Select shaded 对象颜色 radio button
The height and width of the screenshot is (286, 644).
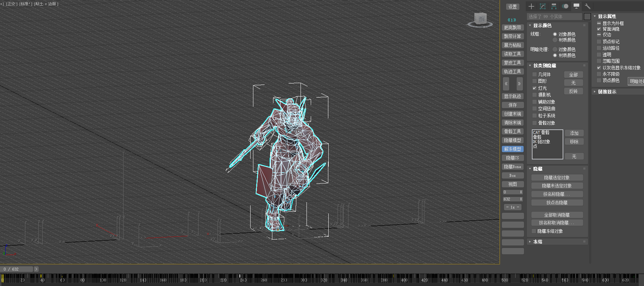pyautogui.click(x=555, y=49)
